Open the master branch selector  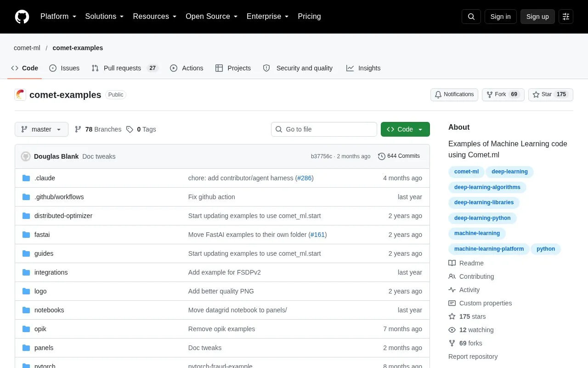(41, 129)
